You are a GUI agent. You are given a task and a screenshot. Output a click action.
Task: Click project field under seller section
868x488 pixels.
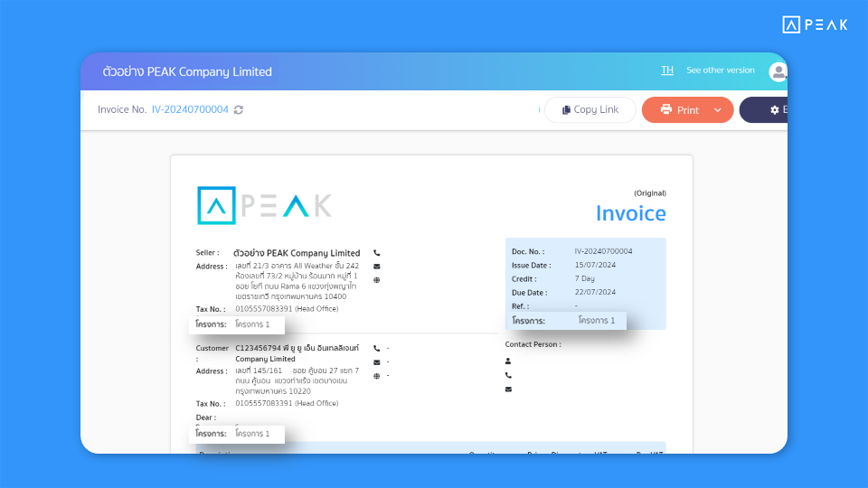237,324
